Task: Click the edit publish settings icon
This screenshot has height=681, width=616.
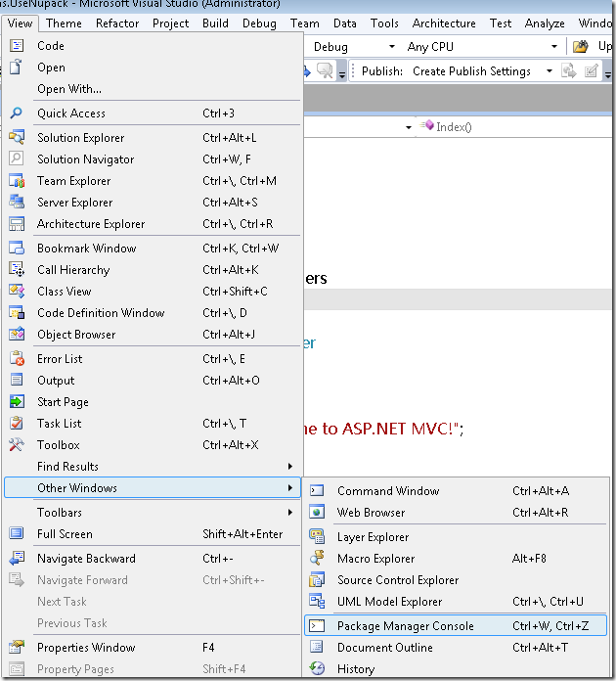Action: [x=591, y=70]
